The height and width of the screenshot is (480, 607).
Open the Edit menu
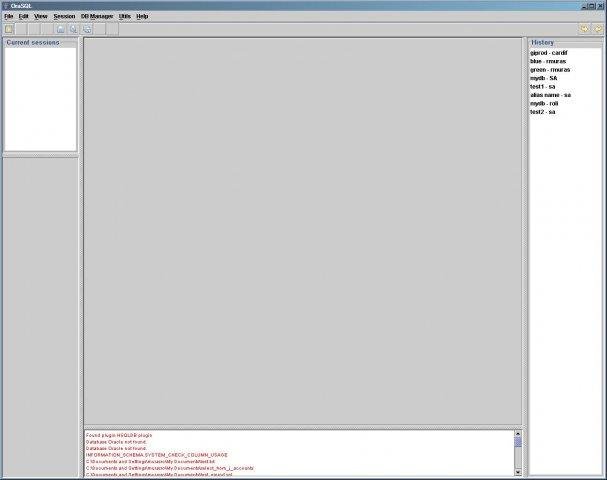point(24,16)
